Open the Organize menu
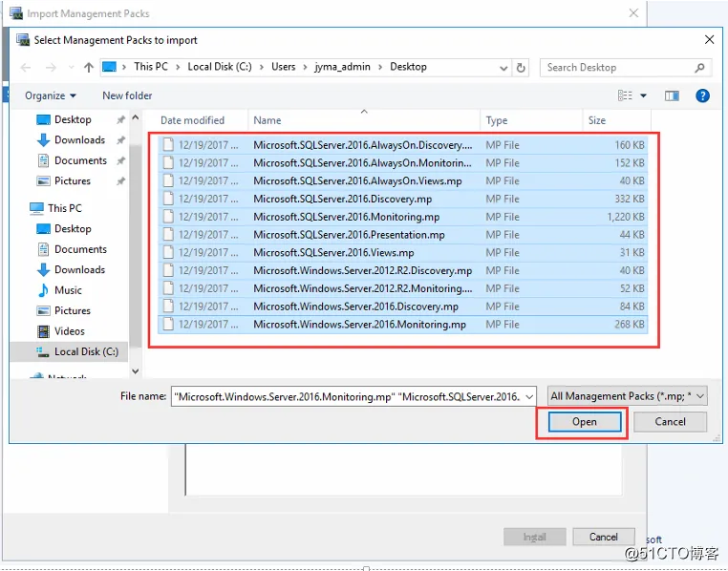The width and height of the screenshot is (728, 571). (50, 95)
